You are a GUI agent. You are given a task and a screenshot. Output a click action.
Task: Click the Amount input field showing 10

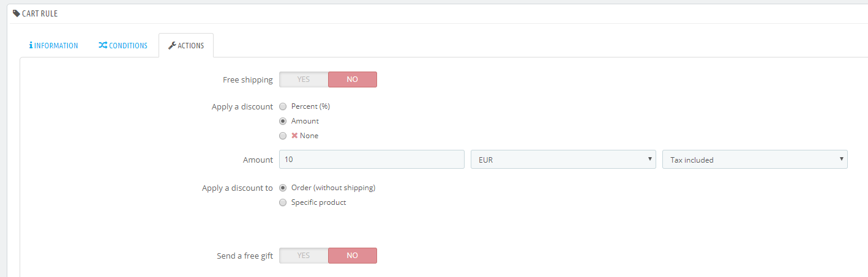point(372,160)
